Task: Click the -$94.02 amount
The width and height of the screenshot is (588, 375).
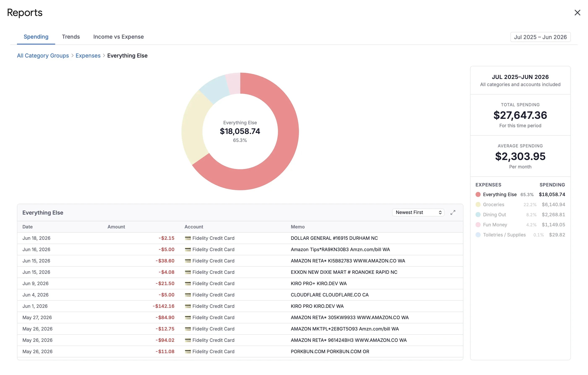Action: (165, 340)
